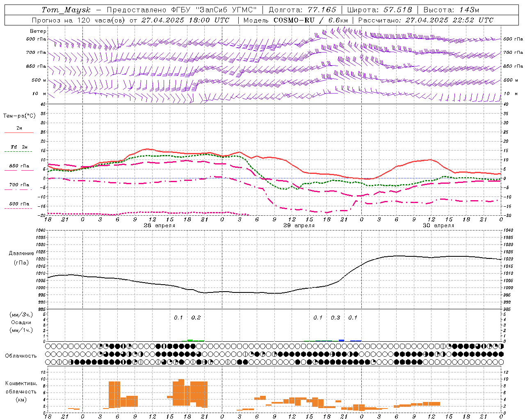Viewport: 525px width, 420px height.
Task: Click the '(мм/1ч.)' precipitation unit label
Action: tap(21, 331)
